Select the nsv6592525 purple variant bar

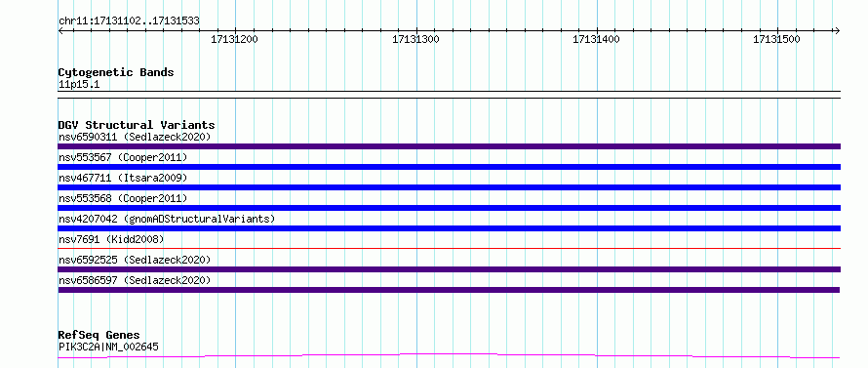tap(449, 269)
